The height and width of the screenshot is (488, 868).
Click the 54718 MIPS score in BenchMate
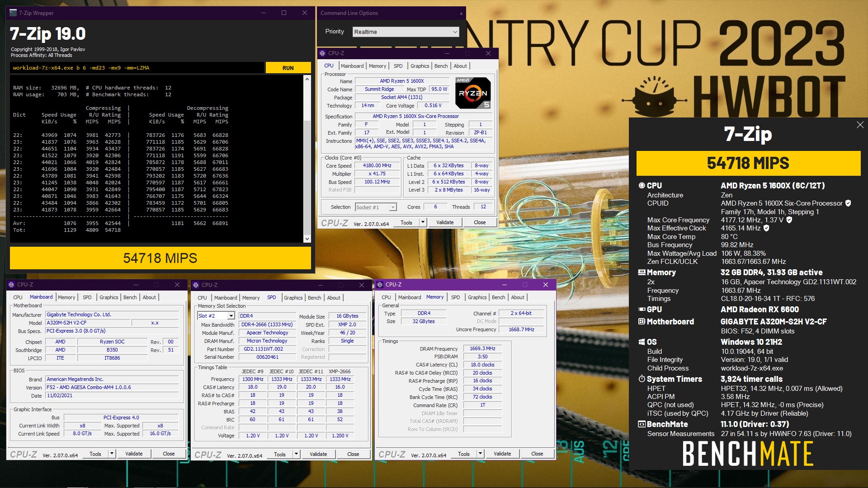pyautogui.click(x=748, y=163)
